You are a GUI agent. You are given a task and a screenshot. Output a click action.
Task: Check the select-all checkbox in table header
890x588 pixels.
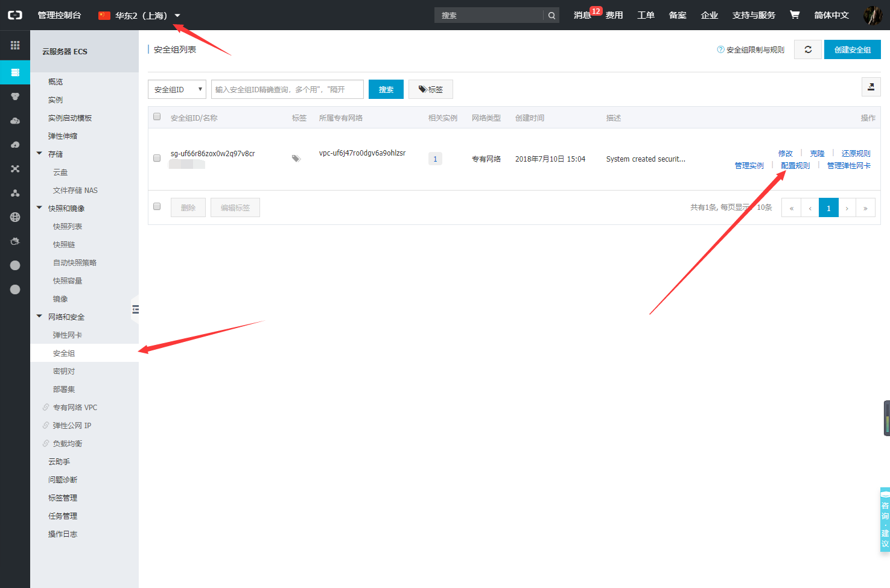point(157,116)
